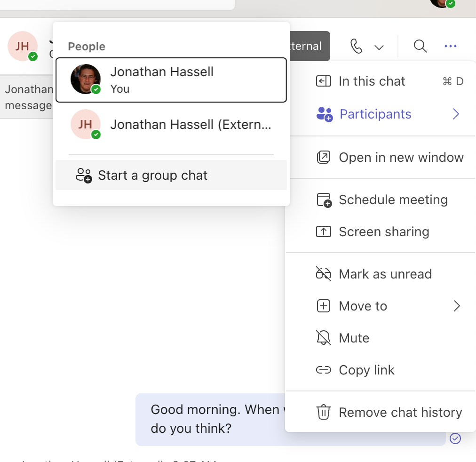This screenshot has width=476, height=462.
Task: Click the Copy link chain icon
Action: pos(323,370)
